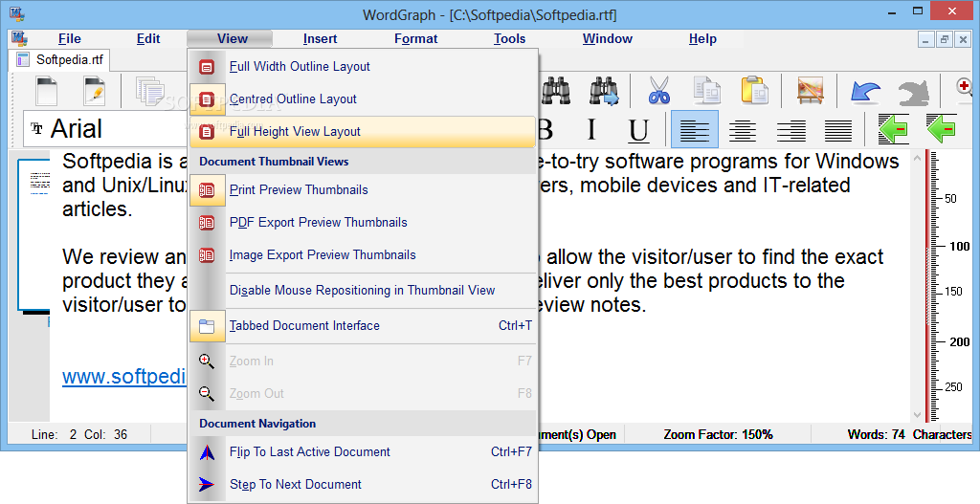Viewport: 980px width, 504px height.
Task: Click the Cut scissors icon
Action: (658, 91)
